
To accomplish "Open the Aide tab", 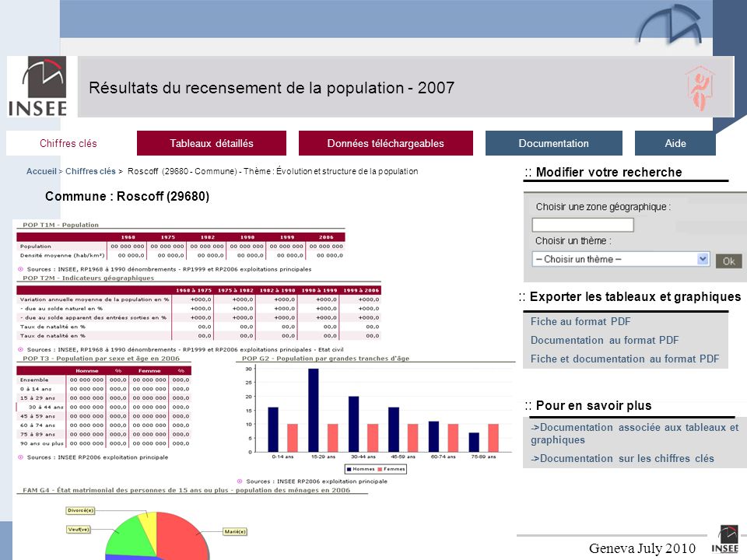I will 675,143.
